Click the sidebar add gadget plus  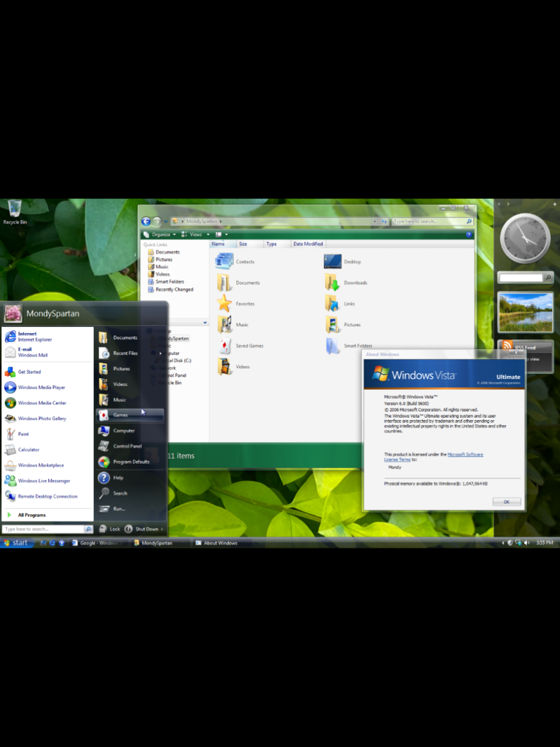tap(554, 204)
